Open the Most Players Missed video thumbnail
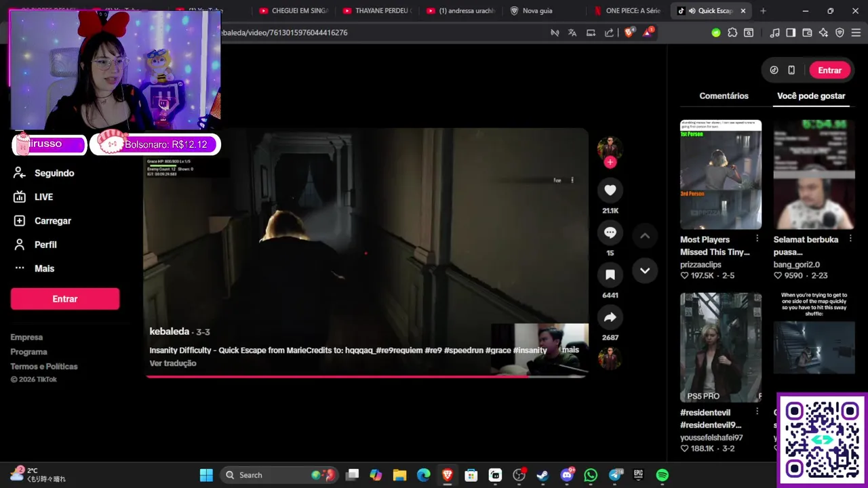This screenshot has width=868, height=488. (x=721, y=175)
